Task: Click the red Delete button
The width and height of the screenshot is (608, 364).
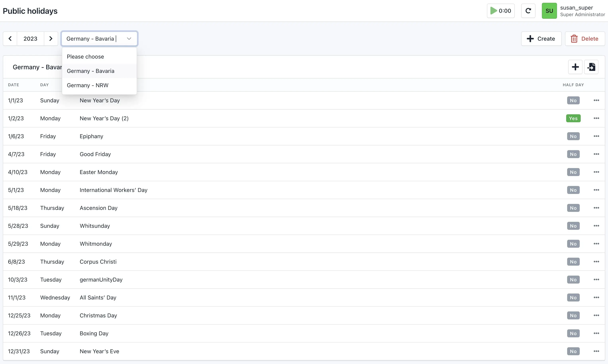Action: [585, 39]
